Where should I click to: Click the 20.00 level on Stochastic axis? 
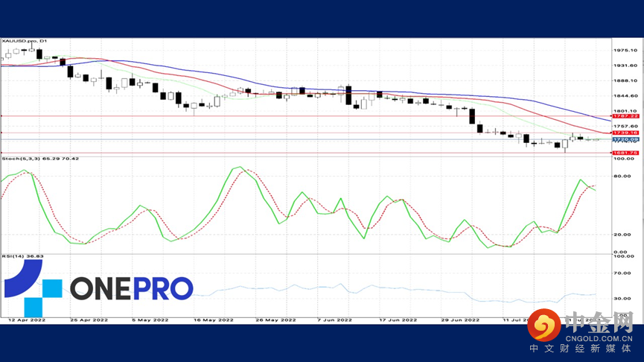[x=622, y=235]
